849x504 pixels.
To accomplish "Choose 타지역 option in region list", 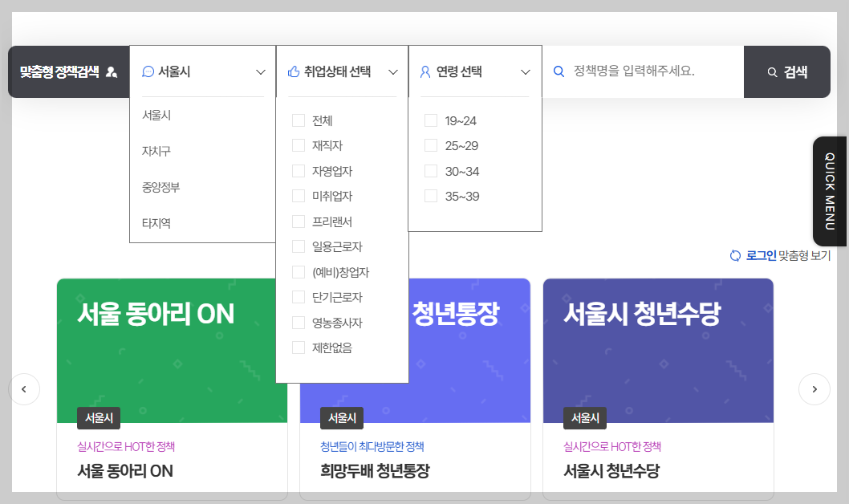I will click(156, 223).
